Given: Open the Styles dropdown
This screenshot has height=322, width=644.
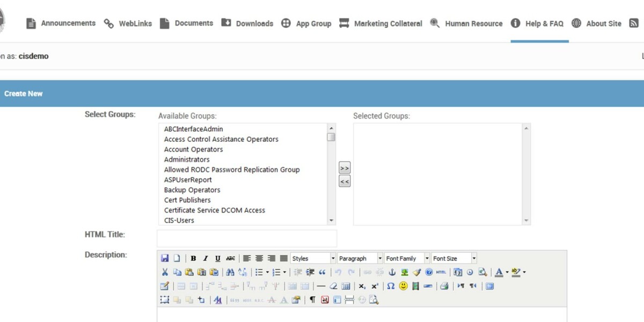Looking at the screenshot, I should tap(313, 258).
